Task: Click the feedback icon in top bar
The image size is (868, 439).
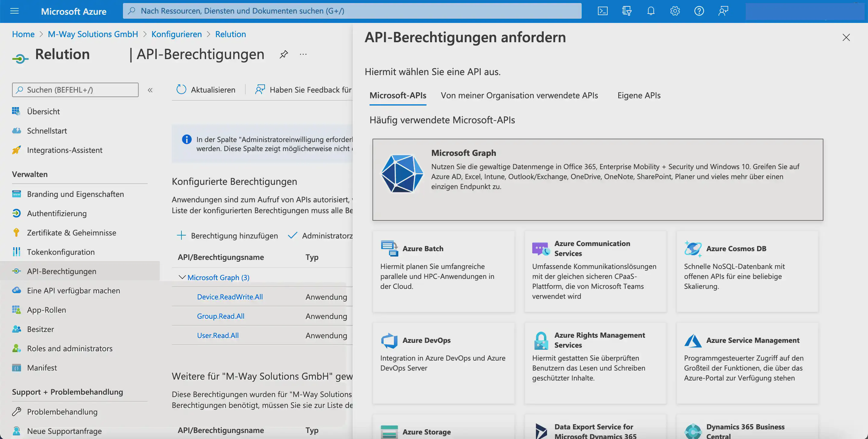Action: pyautogui.click(x=723, y=11)
